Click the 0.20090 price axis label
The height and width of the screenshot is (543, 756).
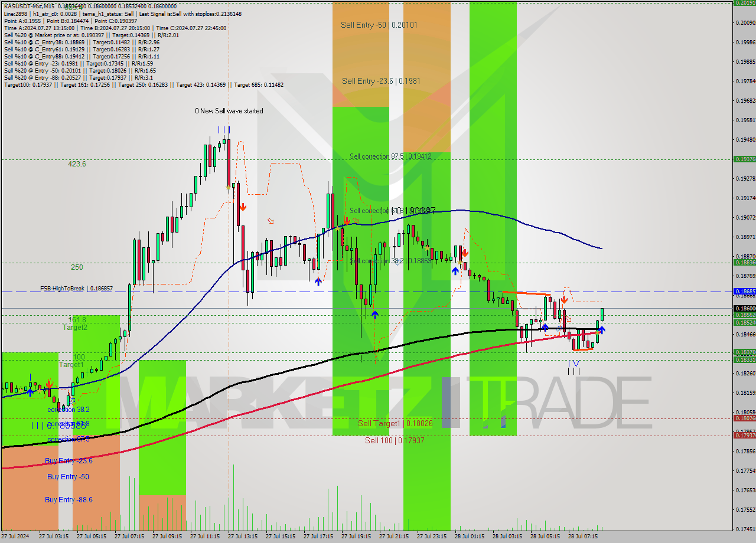[x=745, y=22]
